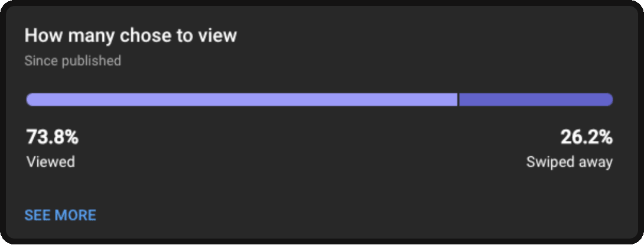
Task: Click the middle of the Viewed bar portion
Action: [242, 99]
